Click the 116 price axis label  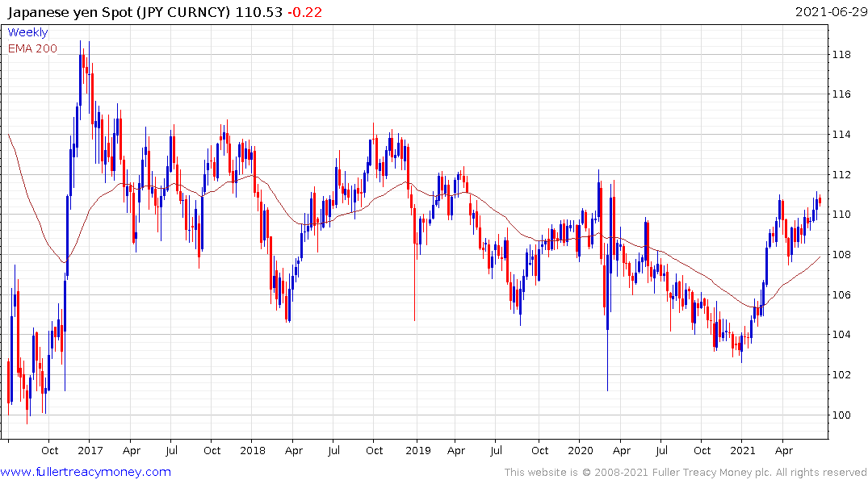coord(841,94)
